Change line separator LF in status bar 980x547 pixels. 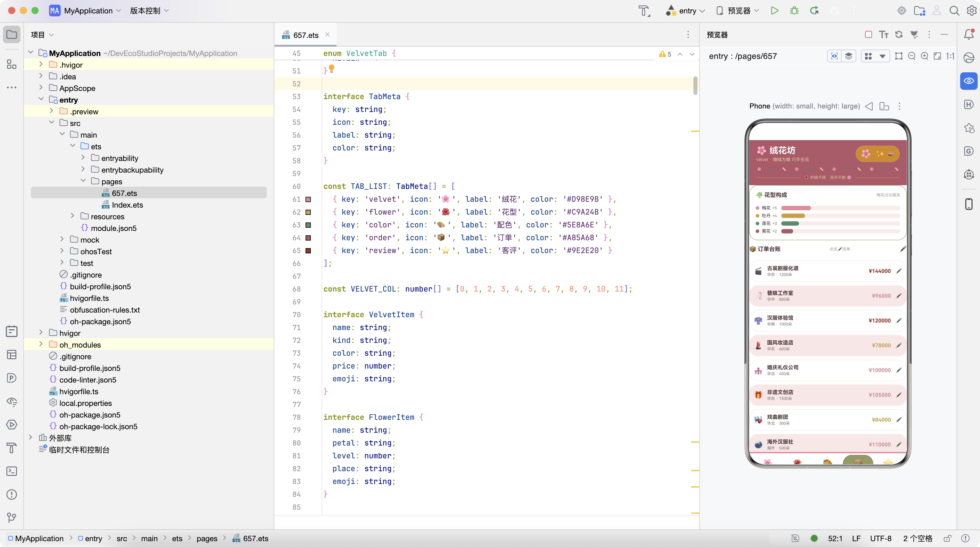856,538
